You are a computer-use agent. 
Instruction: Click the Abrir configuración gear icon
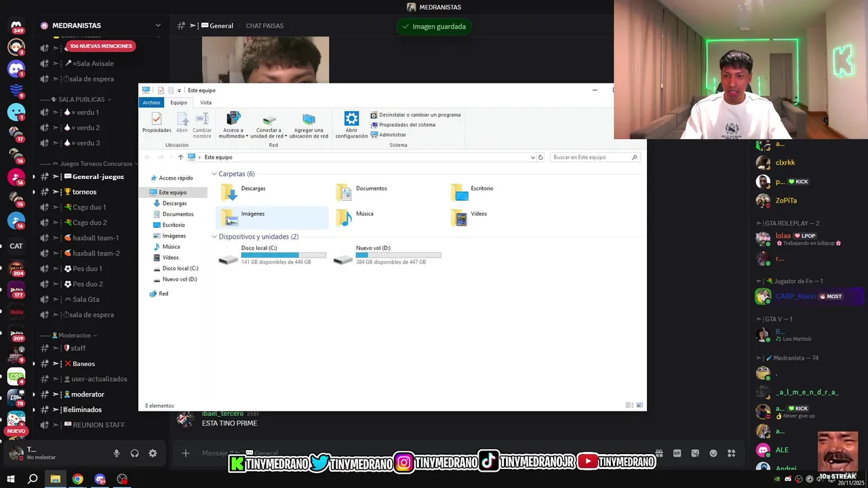pyautogui.click(x=351, y=119)
